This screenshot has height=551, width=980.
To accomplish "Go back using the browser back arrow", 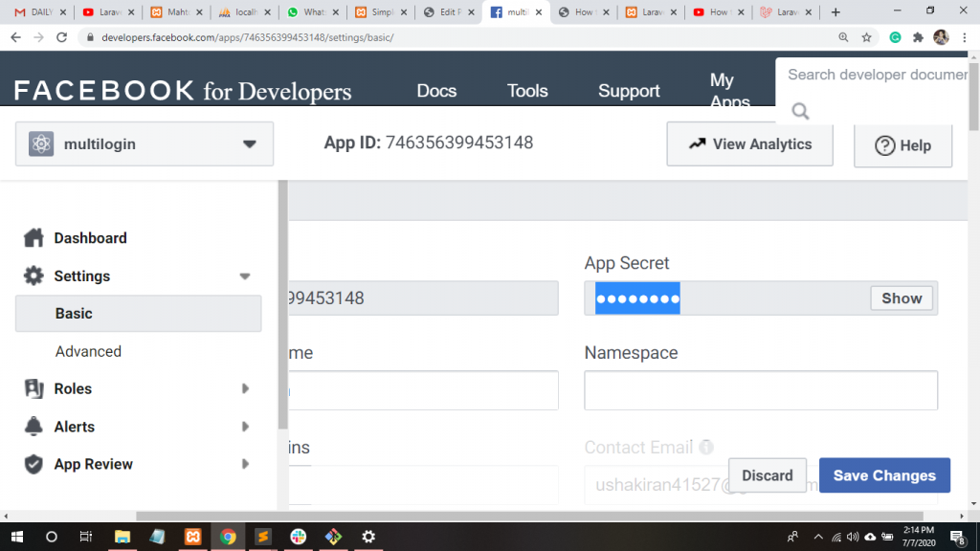I will (x=15, y=37).
